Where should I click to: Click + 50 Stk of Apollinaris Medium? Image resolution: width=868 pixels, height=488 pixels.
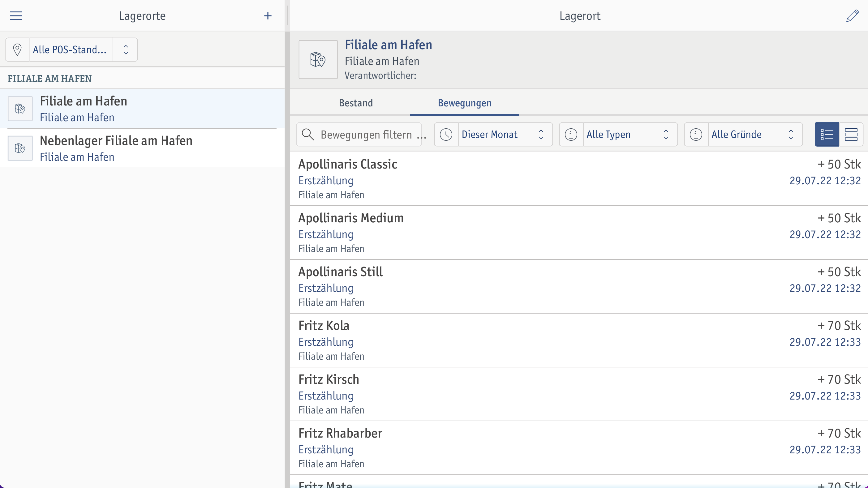(839, 218)
